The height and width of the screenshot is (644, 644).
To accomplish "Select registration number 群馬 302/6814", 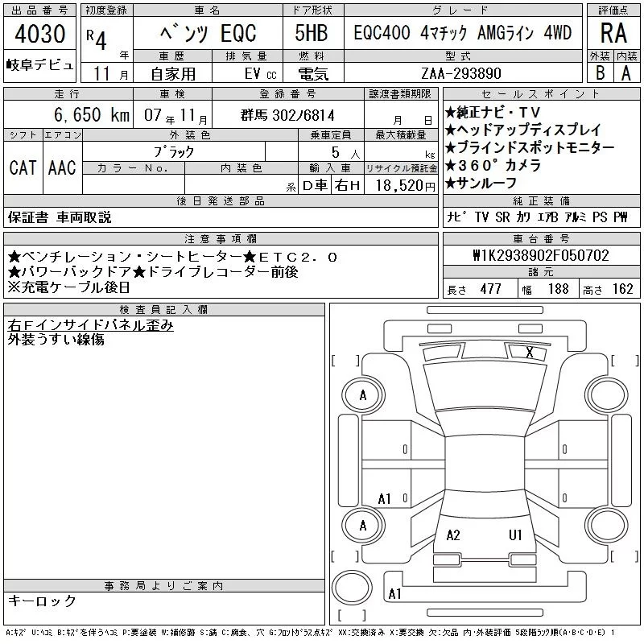I will coord(287,115).
